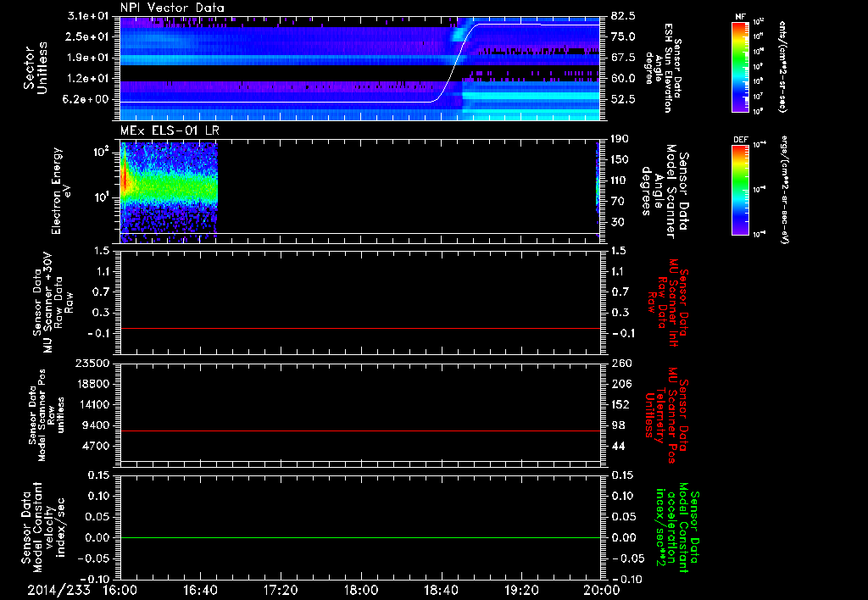Click the '82.5' sun elevation tick value
The height and width of the screenshot is (600, 868).
coord(623,15)
